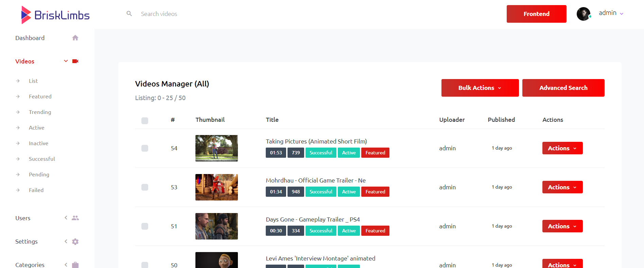The width and height of the screenshot is (644, 268).
Task: Check the box for video 53
Action: [x=145, y=187]
